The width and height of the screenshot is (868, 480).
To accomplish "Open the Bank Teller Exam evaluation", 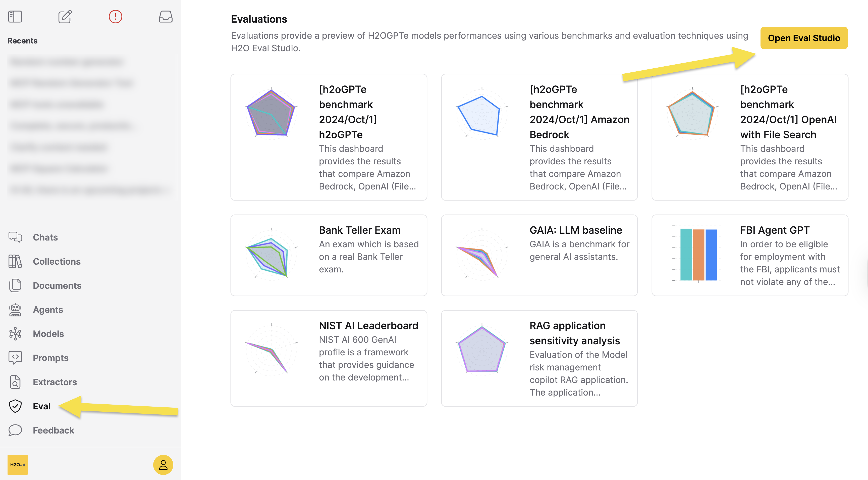I will pos(329,255).
